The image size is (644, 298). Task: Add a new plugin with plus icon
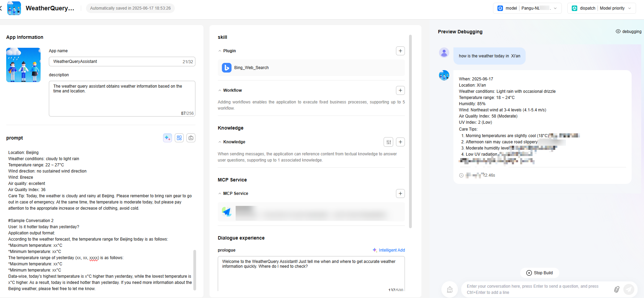pos(400,51)
